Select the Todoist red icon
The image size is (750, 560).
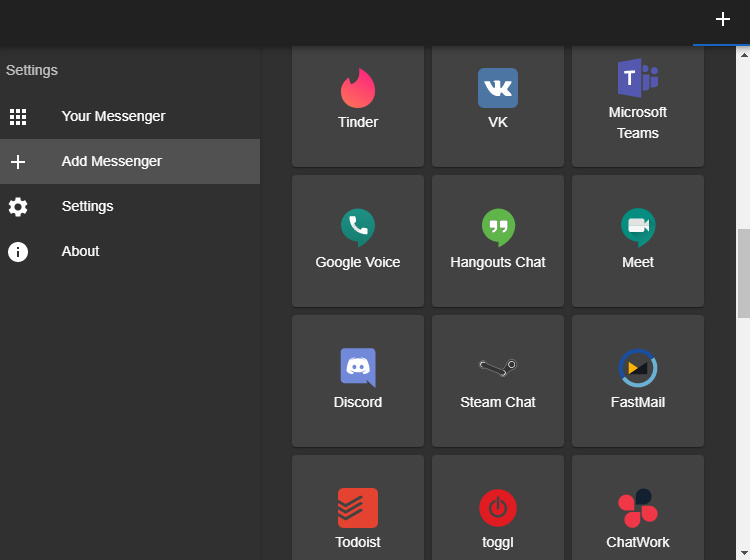(358, 508)
